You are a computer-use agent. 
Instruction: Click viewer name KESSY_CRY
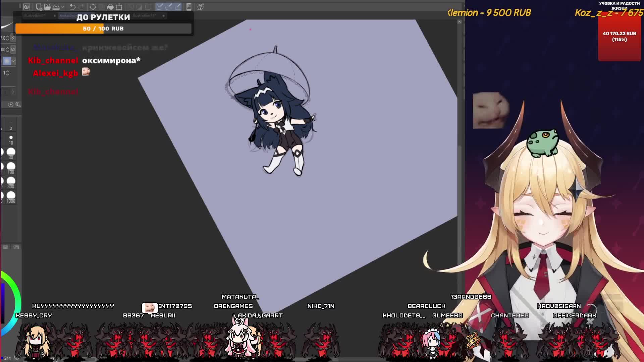tap(34, 315)
